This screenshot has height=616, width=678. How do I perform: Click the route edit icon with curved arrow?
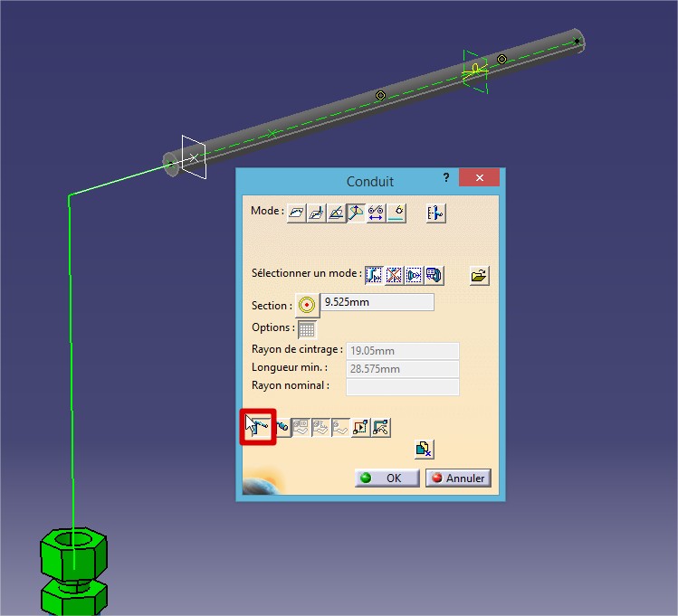pyautogui.click(x=381, y=427)
